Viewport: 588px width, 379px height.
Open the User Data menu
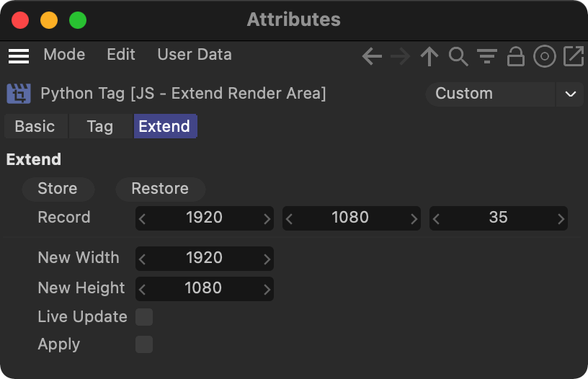click(195, 55)
